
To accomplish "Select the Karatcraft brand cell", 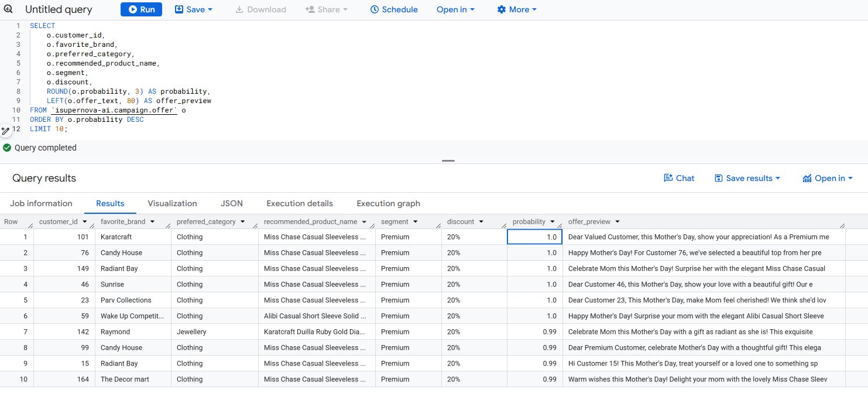I will point(133,237).
